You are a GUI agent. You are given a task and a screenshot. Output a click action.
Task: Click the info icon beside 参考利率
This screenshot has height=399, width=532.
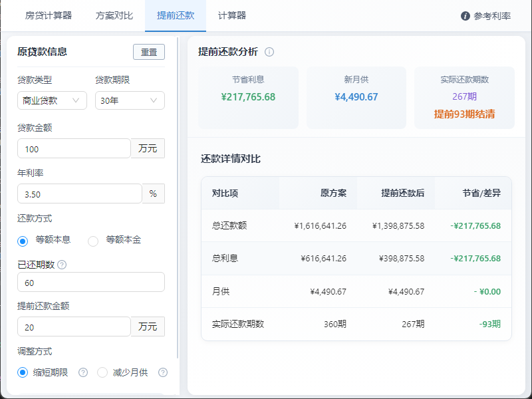pyautogui.click(x=465, y=16)
